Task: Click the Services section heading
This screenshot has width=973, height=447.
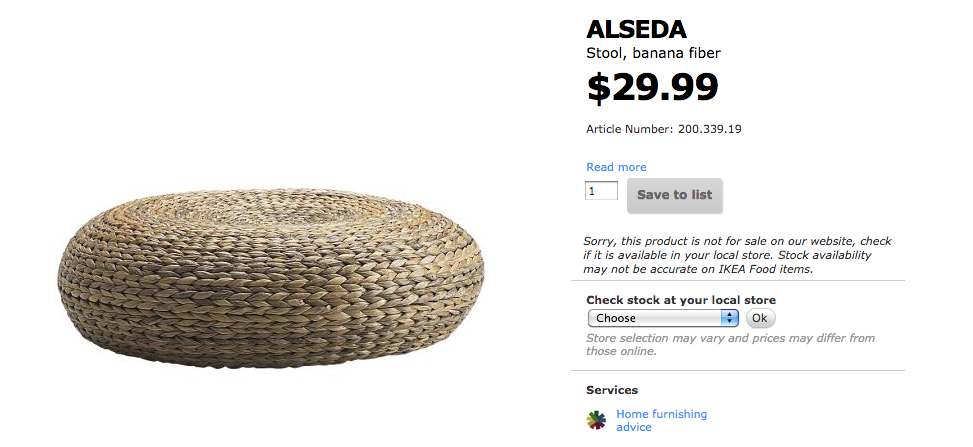Action: pyautogui.click(x=612, y=390)
